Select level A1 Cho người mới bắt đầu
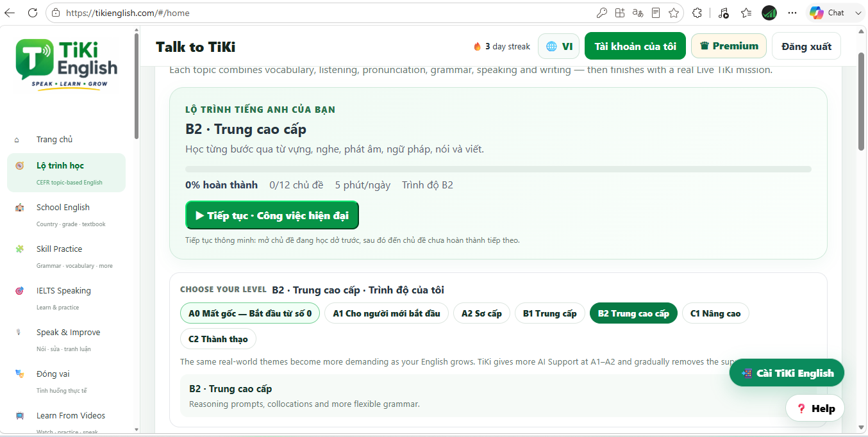The height and width of the screenshot is (437, 868). (387, 313)
